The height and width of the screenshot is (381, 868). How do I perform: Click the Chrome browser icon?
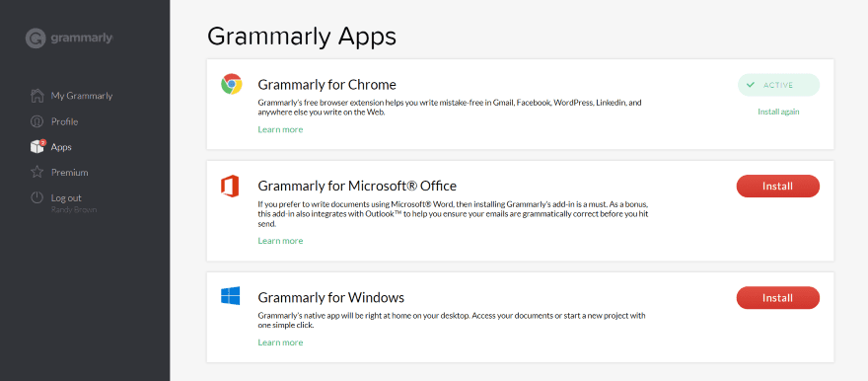click(231, 84)
